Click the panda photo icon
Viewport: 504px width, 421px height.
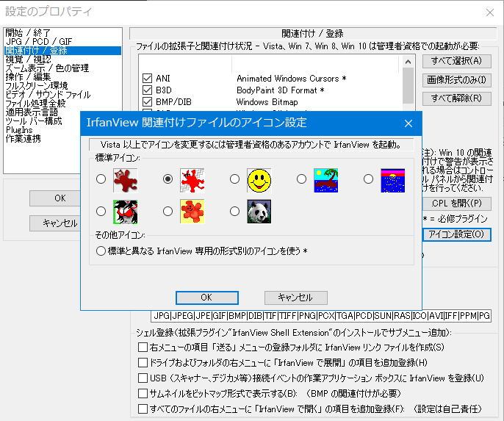pos(259,212)
